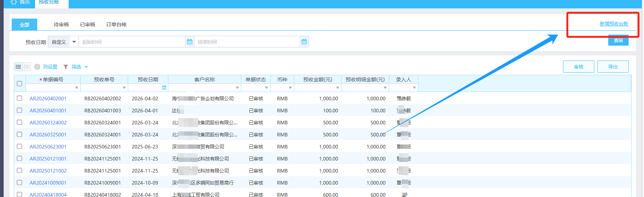Switch to the 订单台帐 tab
Screen dimensions: 644x197
coord(116,24)
